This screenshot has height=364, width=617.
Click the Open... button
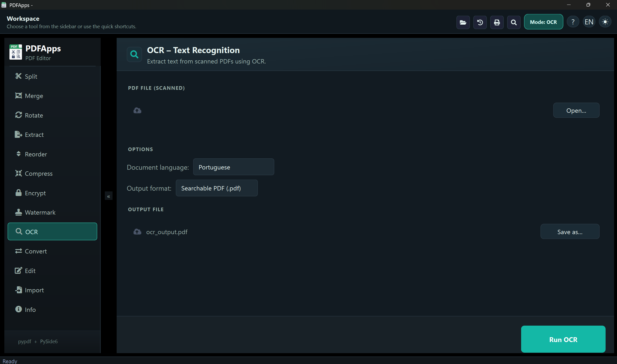click(576, 110)
